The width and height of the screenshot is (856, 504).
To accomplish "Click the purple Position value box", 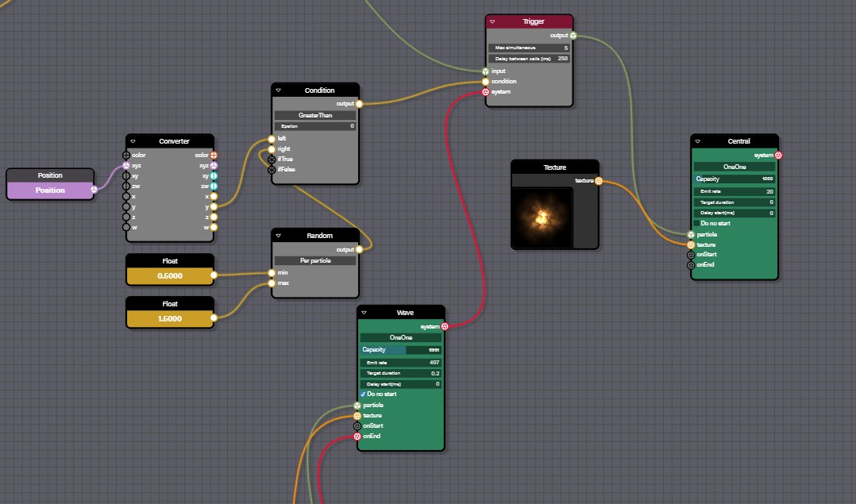I will [50, 190].
